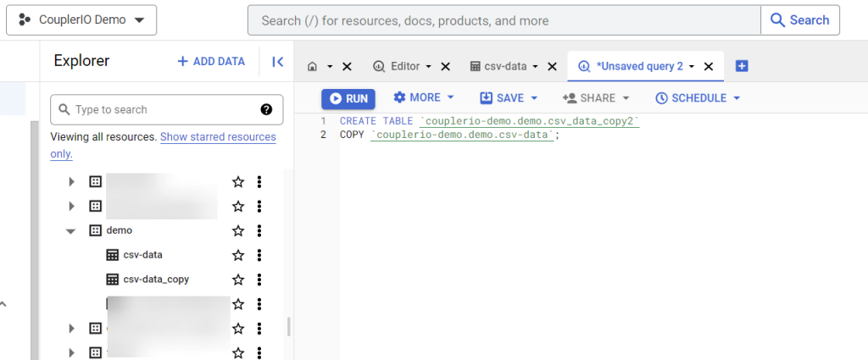This screenshot has height=360, width=868.
Task: Star the bottom-most dataset row
Action: (x=238, y=352)
